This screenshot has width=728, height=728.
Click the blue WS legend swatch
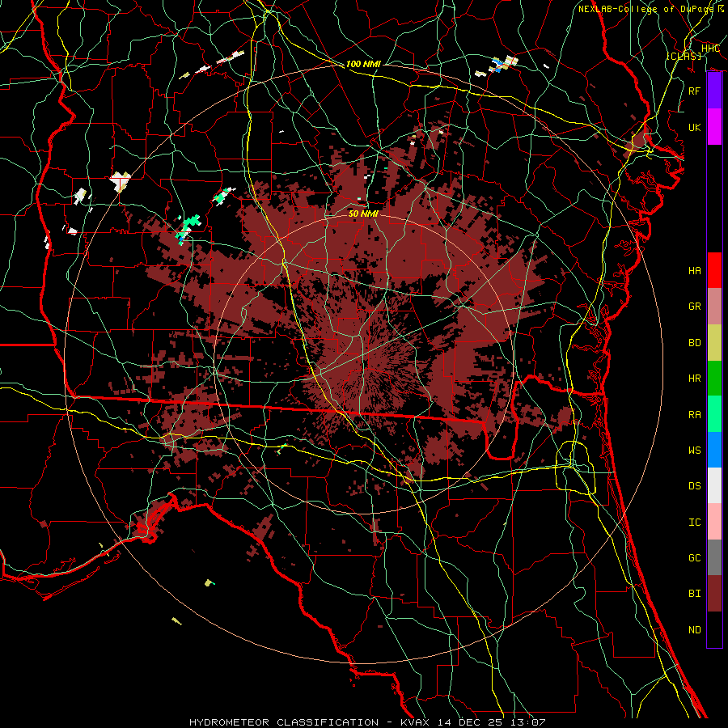(714, 450)
